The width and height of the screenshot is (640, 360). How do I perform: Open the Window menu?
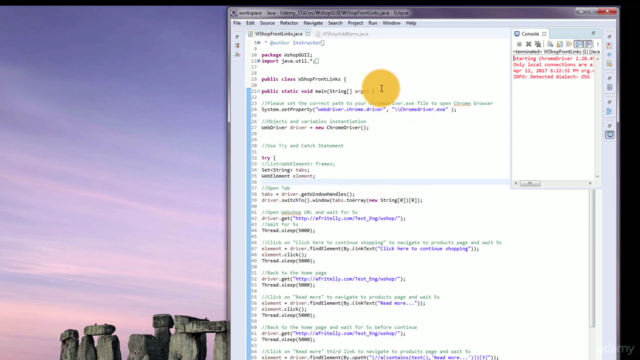point(391,23)
